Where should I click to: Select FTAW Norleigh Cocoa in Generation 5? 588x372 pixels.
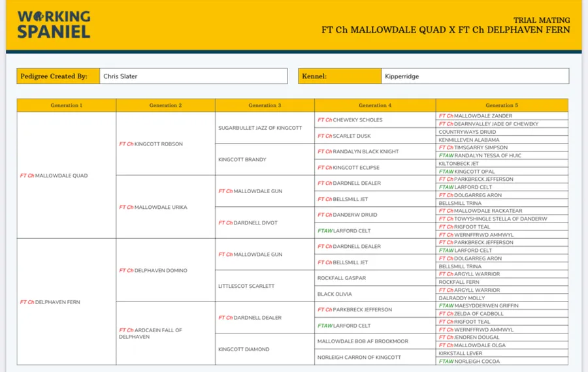pyautogui.click(x=470, y=361)
